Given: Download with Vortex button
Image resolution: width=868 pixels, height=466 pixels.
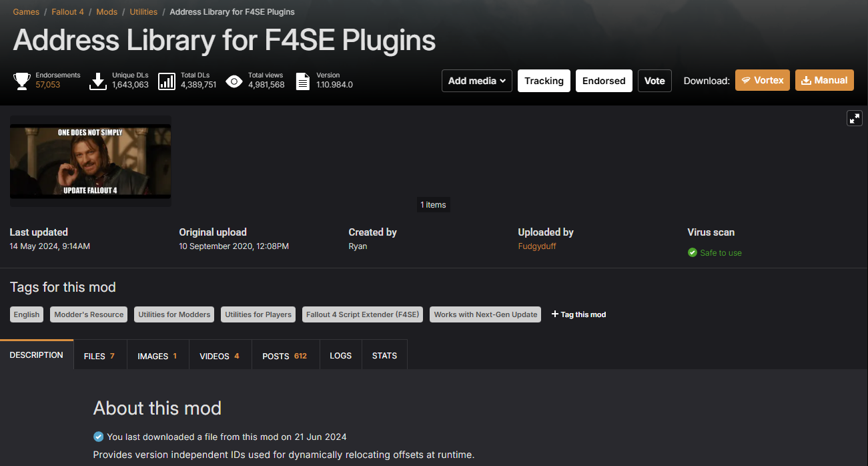Looking at the screenshot, I should point(763,80).
